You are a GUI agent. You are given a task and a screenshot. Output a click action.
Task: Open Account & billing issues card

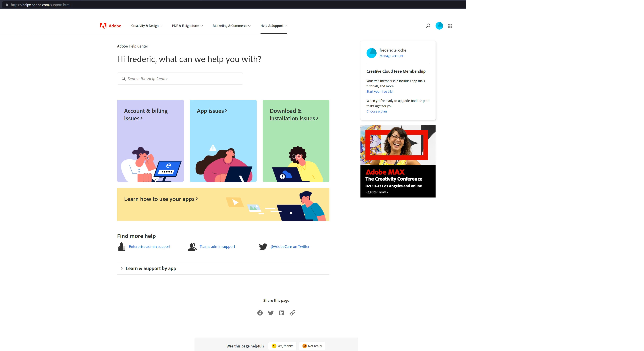[150, 141]
